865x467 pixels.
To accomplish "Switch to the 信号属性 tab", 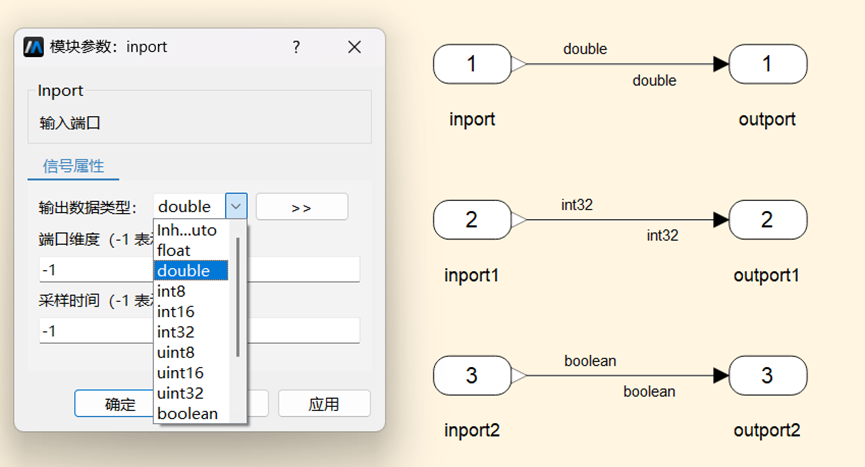I will [73, 166].
